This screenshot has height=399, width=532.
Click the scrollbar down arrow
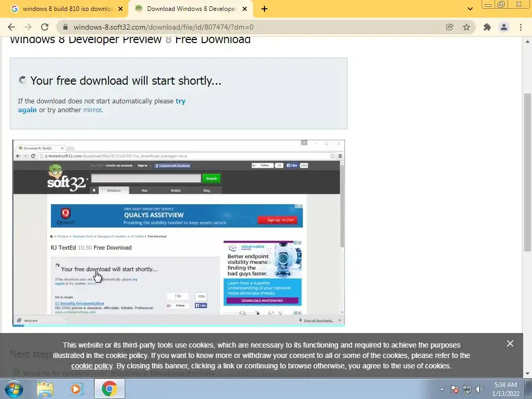pyautogui.click(x=527, y=374)
